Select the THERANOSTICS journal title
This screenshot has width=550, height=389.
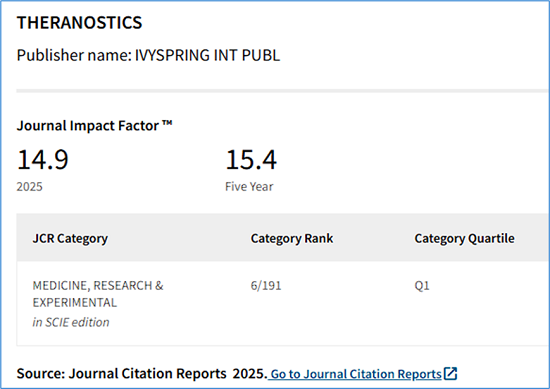pos(80,23)
